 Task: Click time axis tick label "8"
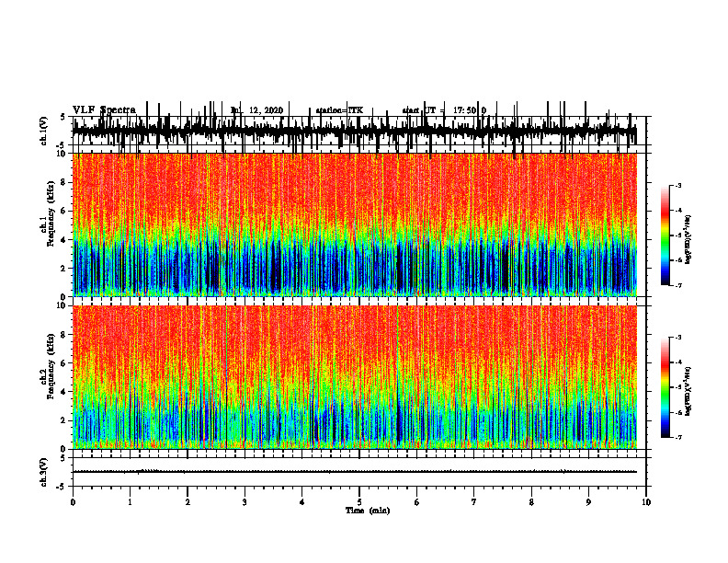[x=531, y=502]
